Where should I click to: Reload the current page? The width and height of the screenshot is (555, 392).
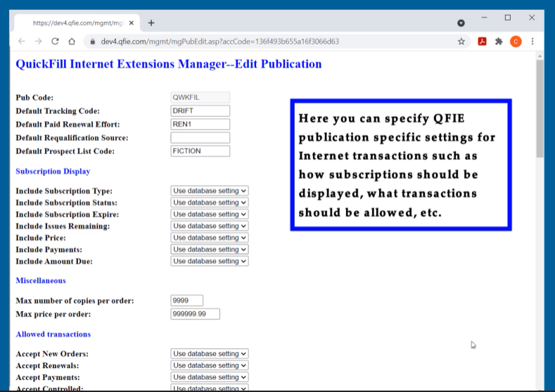coord(55,42)
